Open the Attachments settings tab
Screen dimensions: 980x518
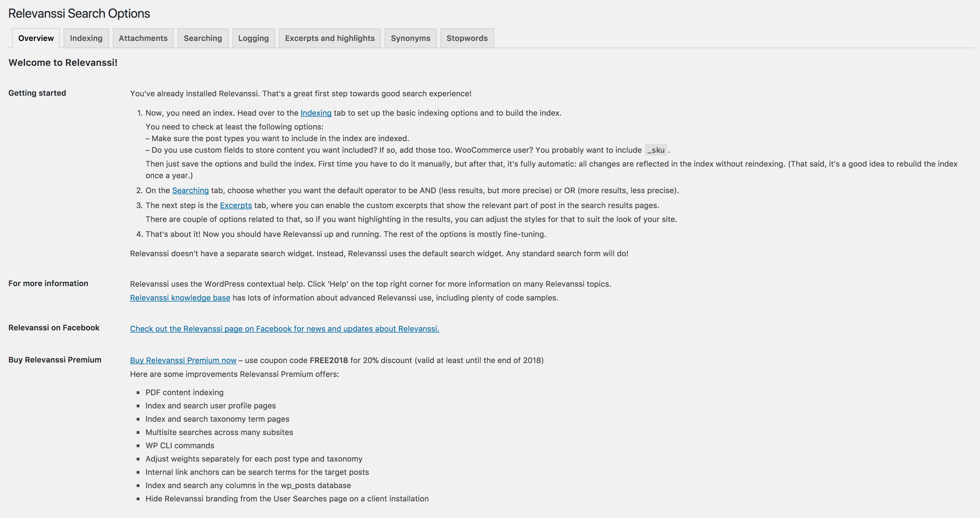[x=142, y=37]
